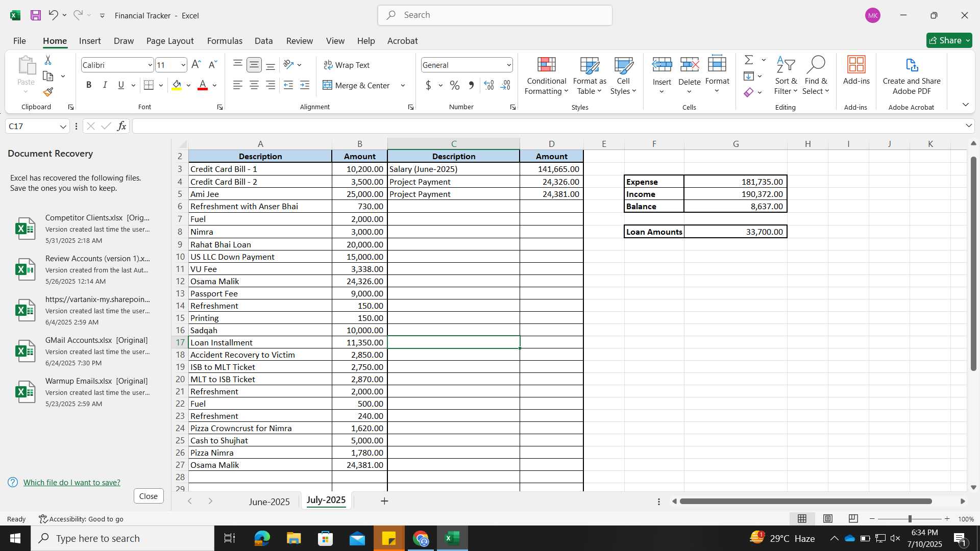Toggle Underline formatting
The height and width of the screenshot is (551, 980).
pyautogui.click(x=121, y=85)
